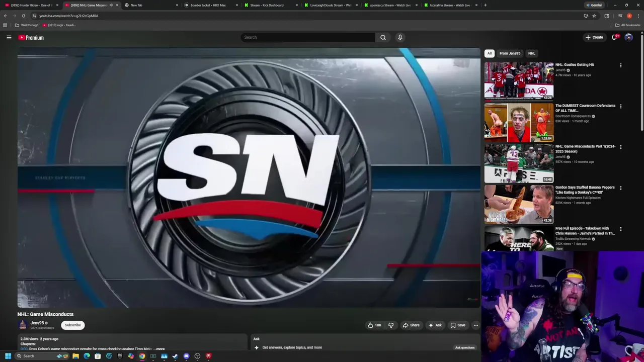This screenshot has width=644, height=362.
Task: Open options menu for Gordon Banana Peppers video
Action: coord(620,188)
